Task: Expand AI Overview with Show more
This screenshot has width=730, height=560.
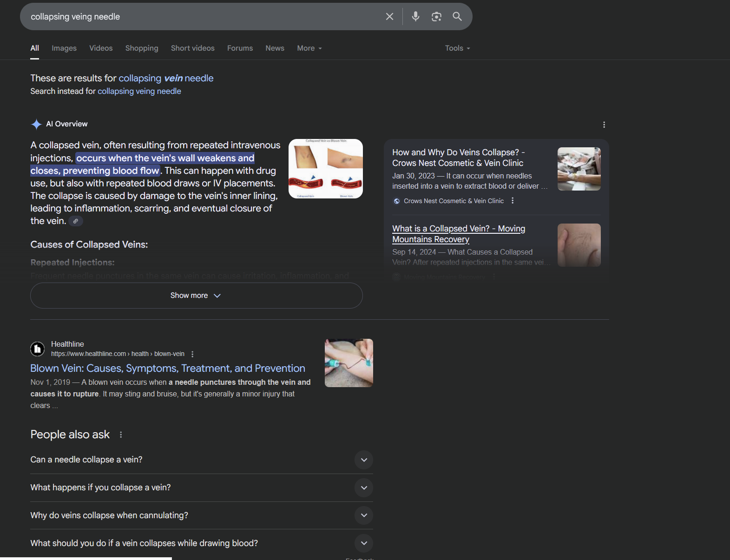Action: pos(196,296)
